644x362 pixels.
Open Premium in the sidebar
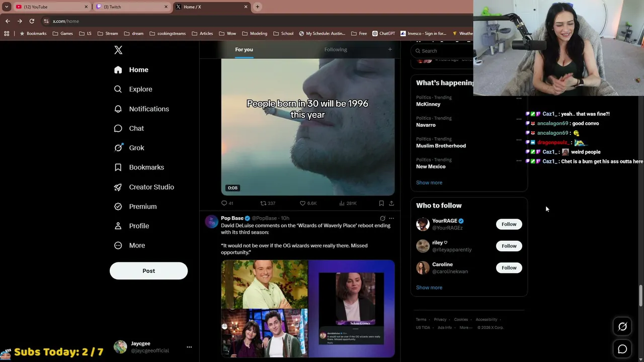click(135, 206)
